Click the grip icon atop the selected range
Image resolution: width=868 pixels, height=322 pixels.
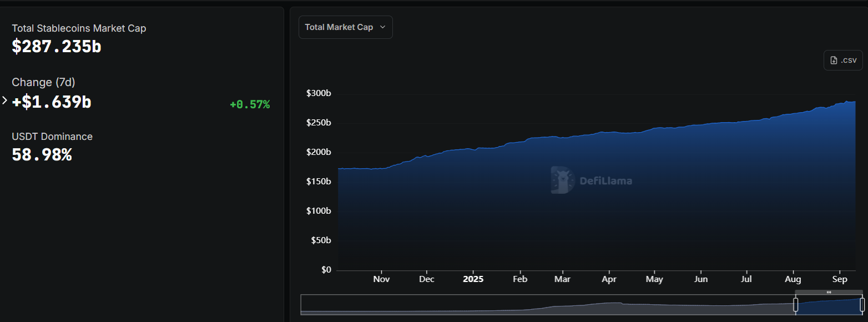(829, 292)
